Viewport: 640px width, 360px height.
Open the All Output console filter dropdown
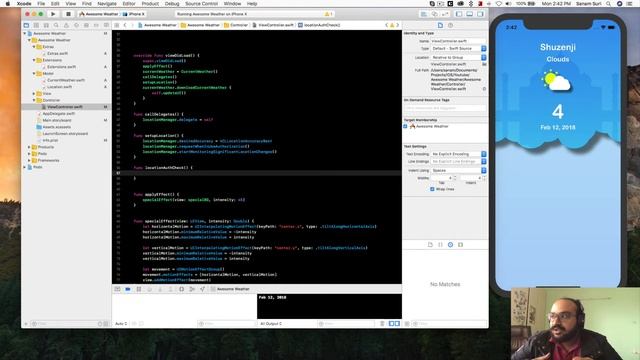[x=271, y=324]
